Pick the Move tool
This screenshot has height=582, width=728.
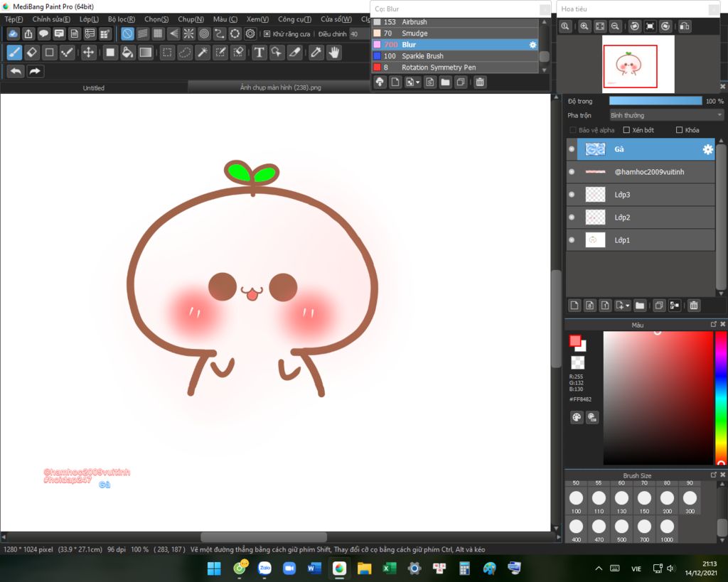[88, 53]
